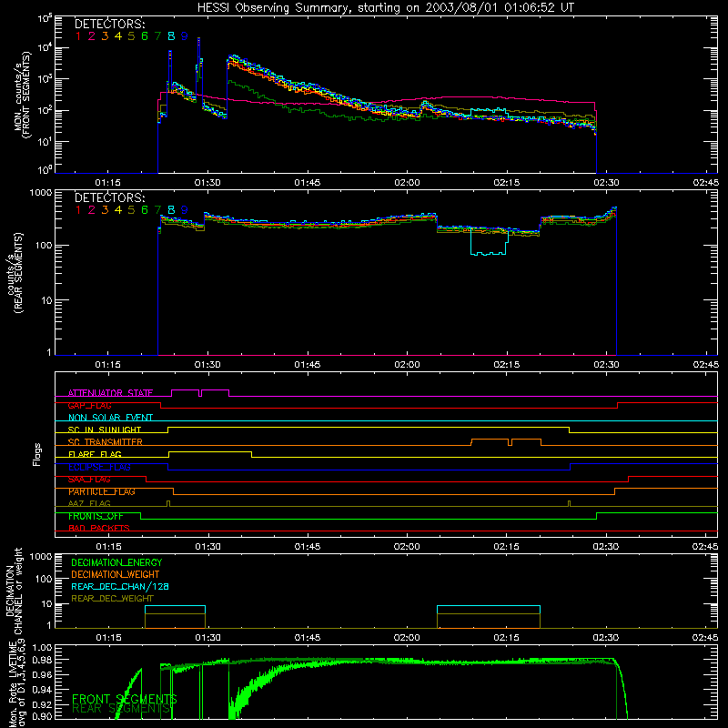
Task: Click the DECIMATION_WEIGHT legend entry
Action: [x=116, y=574]
